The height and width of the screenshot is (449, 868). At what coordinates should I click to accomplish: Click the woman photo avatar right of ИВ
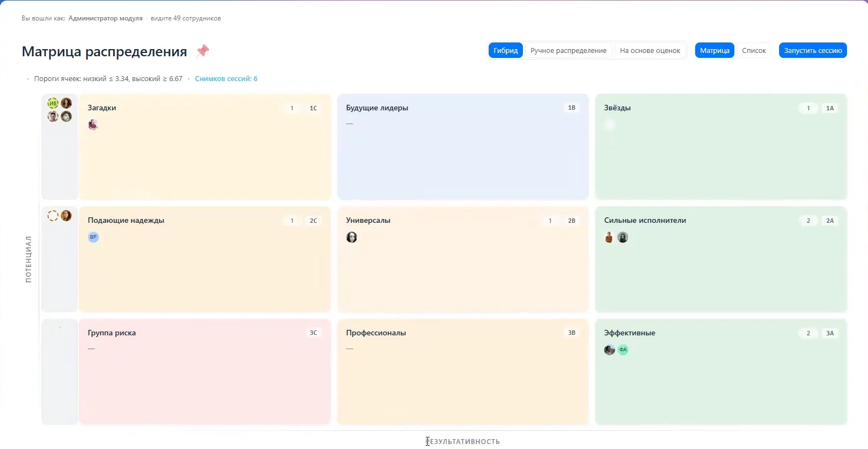point(66,103)
